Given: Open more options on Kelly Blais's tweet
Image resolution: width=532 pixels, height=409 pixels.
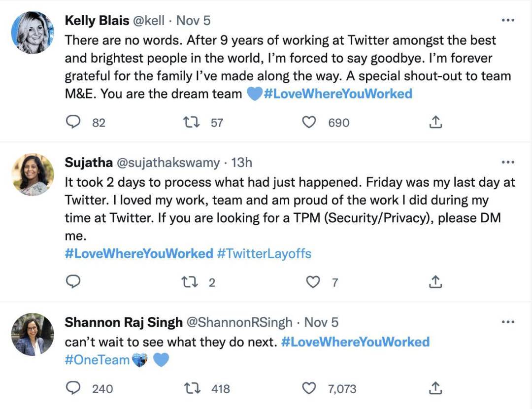Looking at the screenshot, I should pos(507,20).
